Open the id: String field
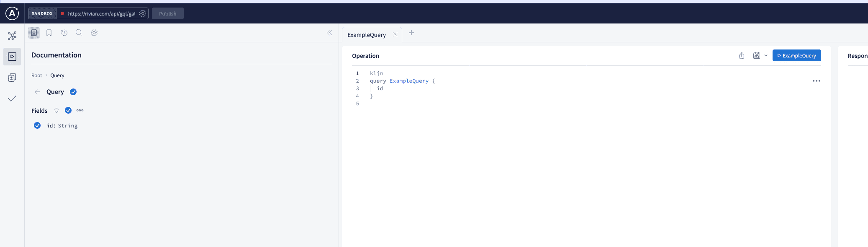The width and height of the screenshot is (868, 247). (62, 126)
